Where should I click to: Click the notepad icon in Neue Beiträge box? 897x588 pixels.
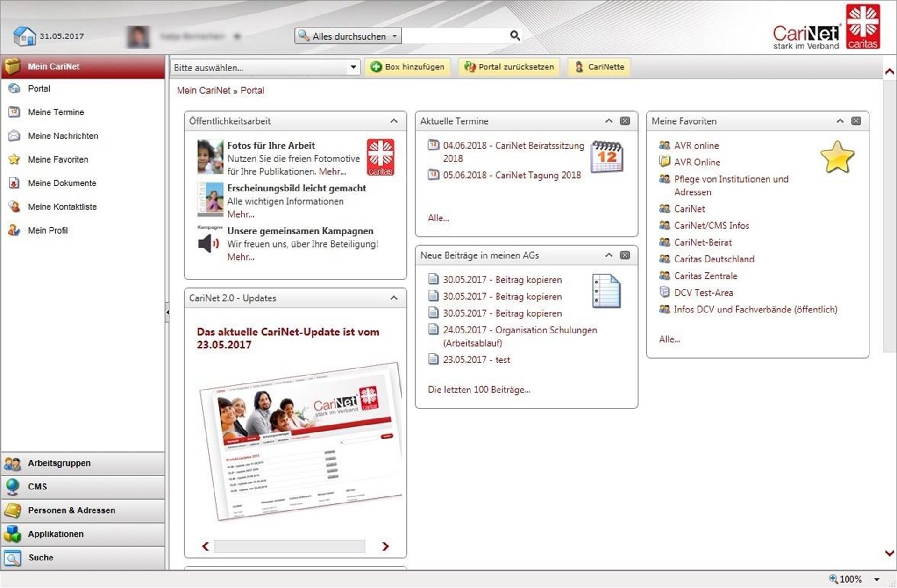(606, 291)
